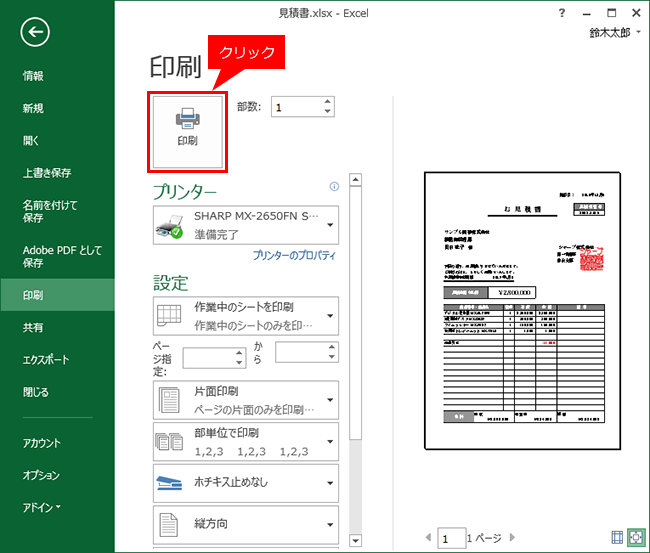Open the 新規 menu item
The image size is (650, 553).
33,108
